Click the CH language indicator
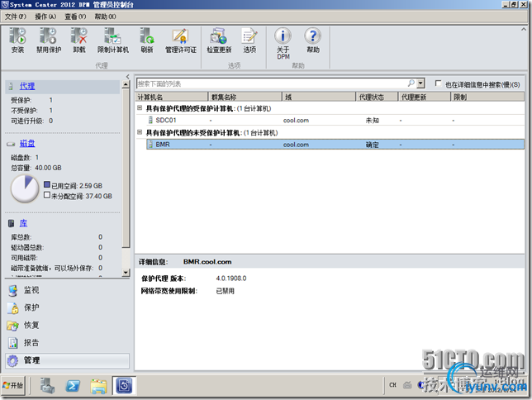Image resolution: width=532 pixels, height=400 pixels. [x=393, y=385]
